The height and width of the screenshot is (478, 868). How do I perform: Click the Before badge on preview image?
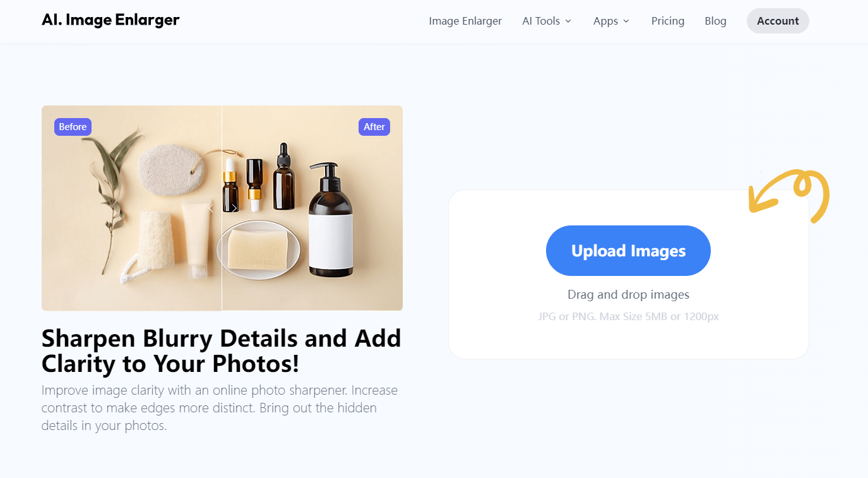pyautogui.click(x=73, y=127)
